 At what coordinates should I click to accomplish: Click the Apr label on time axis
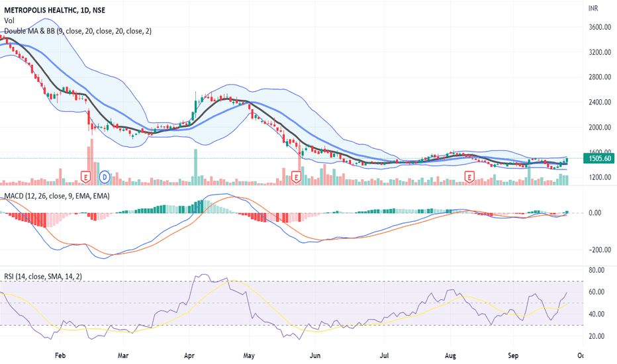point(189,356)
